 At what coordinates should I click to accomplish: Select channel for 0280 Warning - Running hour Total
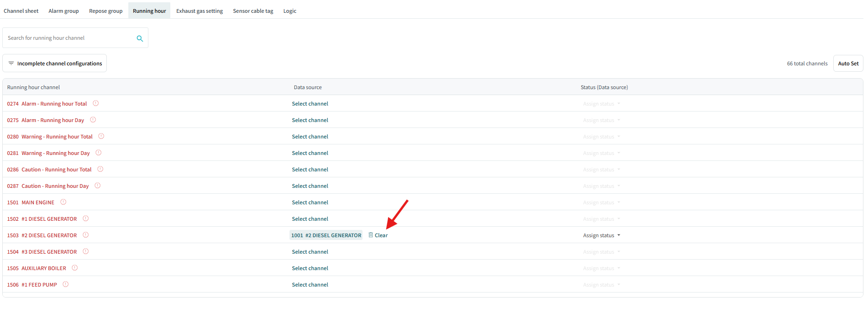(310, 137)
